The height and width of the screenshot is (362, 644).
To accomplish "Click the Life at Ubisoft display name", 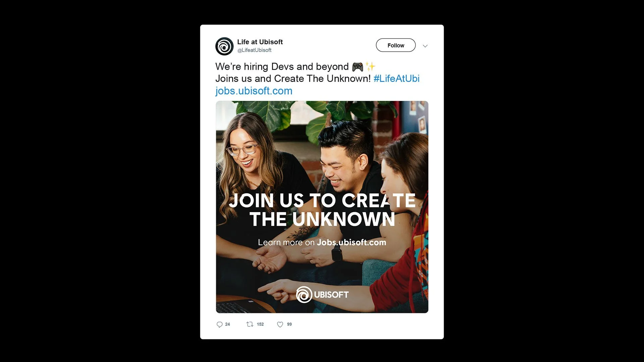I will [260, 42].
